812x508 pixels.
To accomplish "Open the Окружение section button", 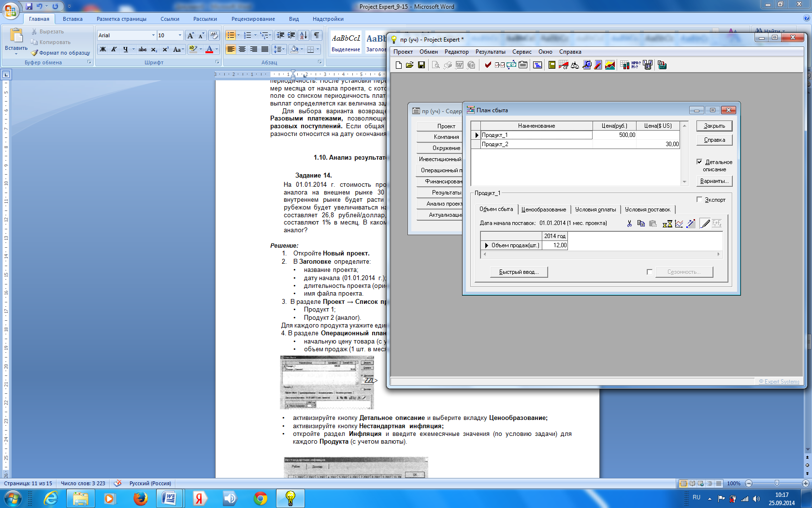I will click(x=439, y=148).
